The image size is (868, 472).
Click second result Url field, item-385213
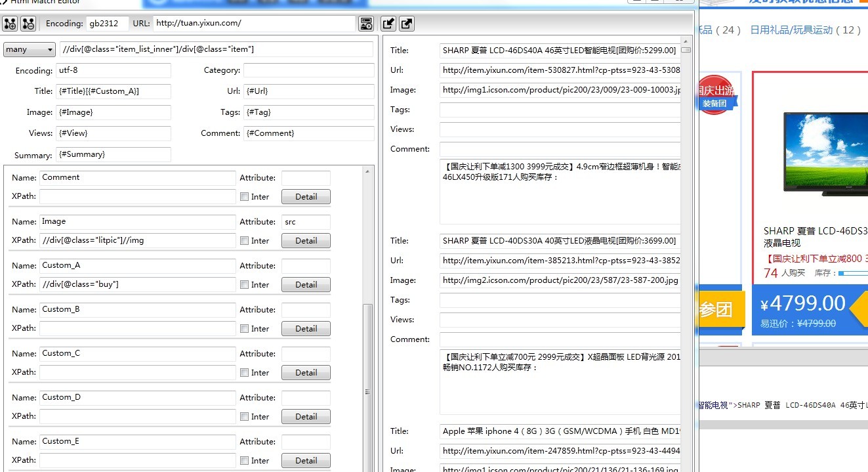(560, 261)
